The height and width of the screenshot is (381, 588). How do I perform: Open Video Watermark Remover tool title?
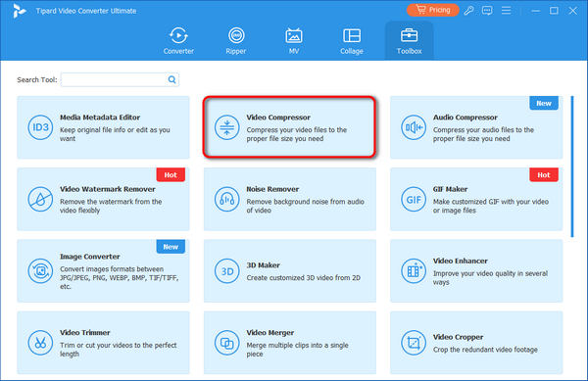pos(107,189)
